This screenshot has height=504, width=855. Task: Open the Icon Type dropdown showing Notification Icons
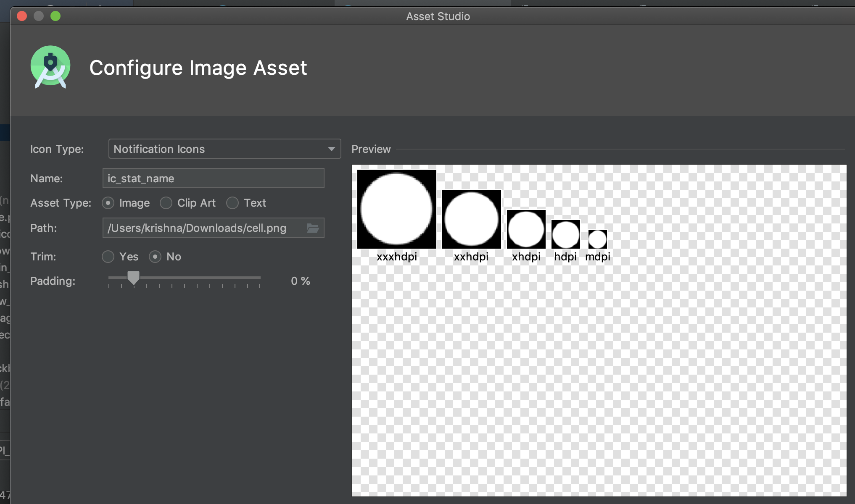click(x=224, y=149)
